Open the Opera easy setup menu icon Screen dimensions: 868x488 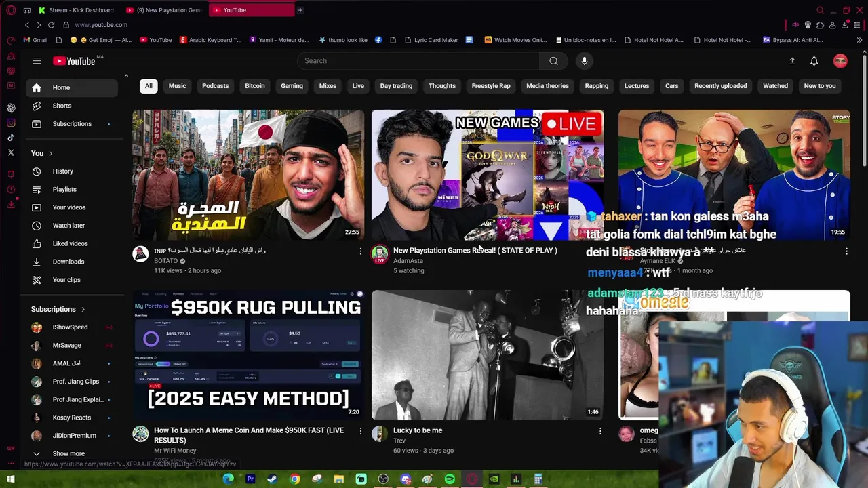[x=858, y=25]
